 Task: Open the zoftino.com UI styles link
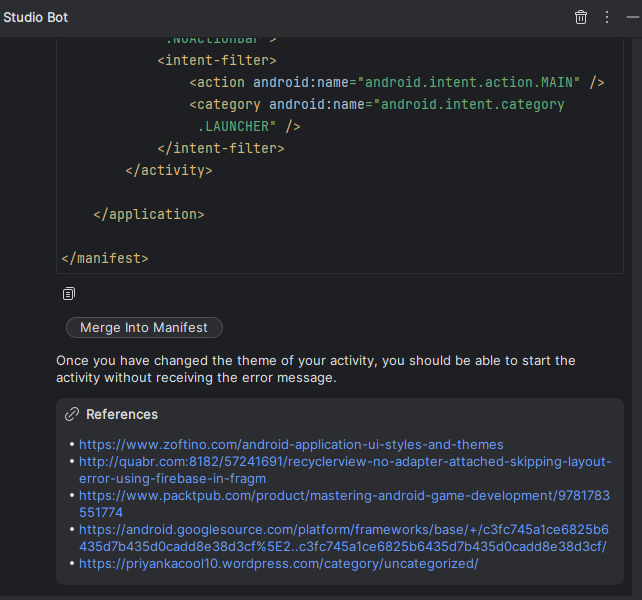(x=291, y=444)
